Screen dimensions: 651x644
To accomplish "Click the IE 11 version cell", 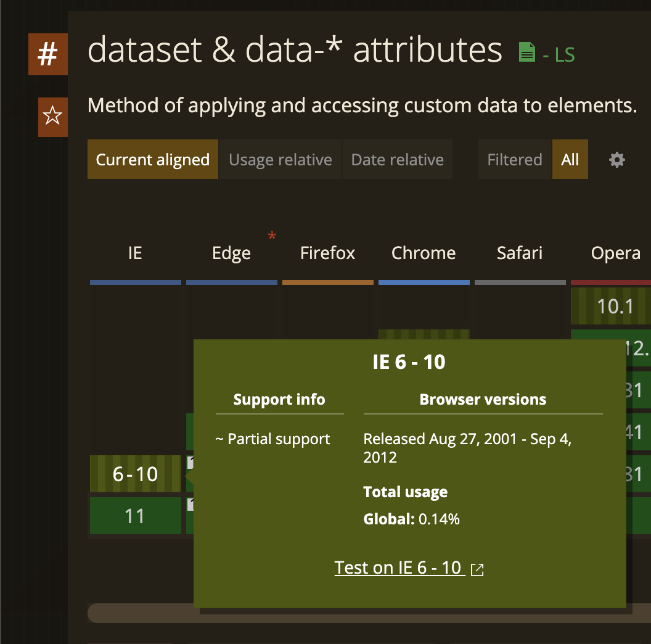I will (x=136, y=516).
